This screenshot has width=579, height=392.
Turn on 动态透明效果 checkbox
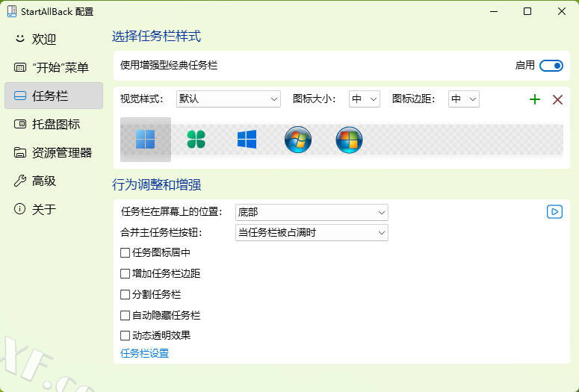coord(126,335)
